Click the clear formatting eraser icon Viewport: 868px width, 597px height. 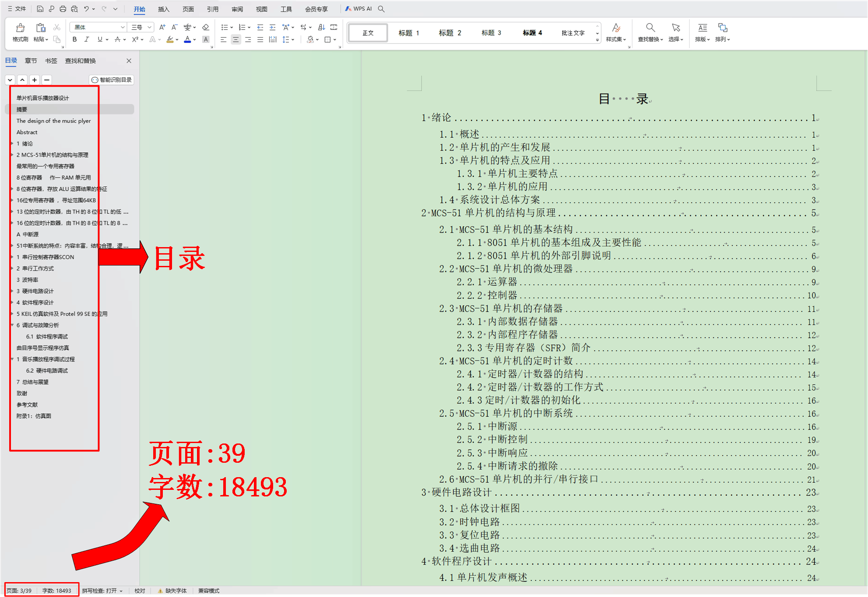(x=205, y=27)
